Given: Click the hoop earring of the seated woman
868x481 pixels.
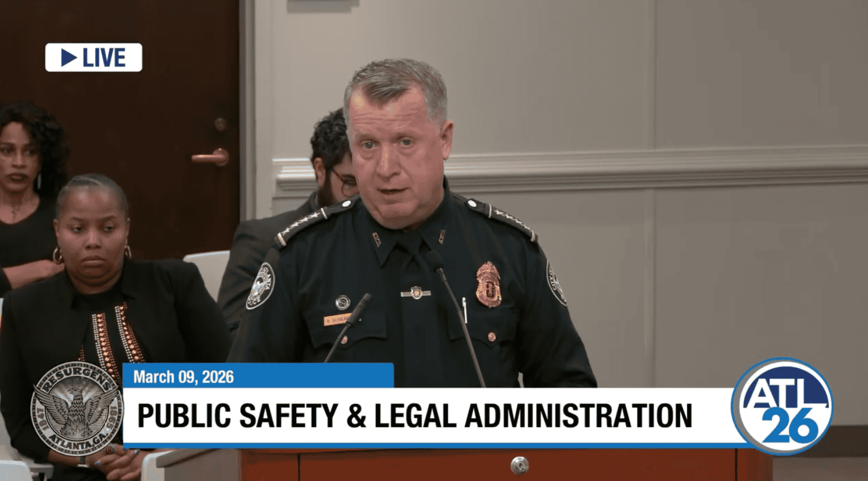Looking at the screenshot, I should [x=58, y=255].
